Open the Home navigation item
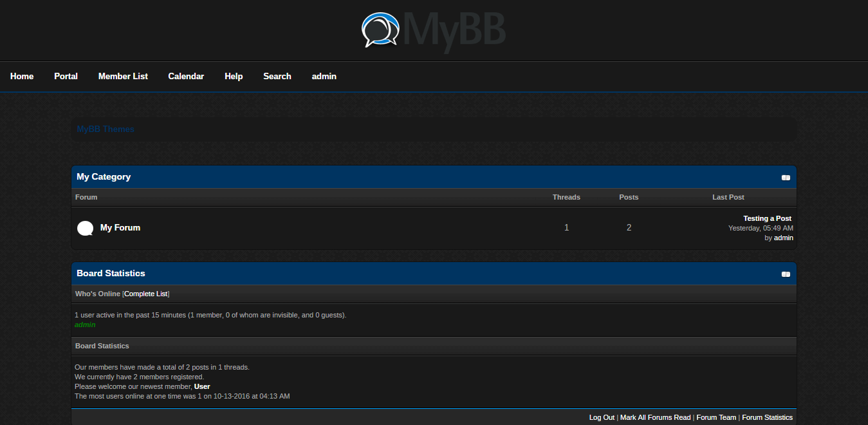Viewport: 868px width, 425px height. tap(22, 76)
